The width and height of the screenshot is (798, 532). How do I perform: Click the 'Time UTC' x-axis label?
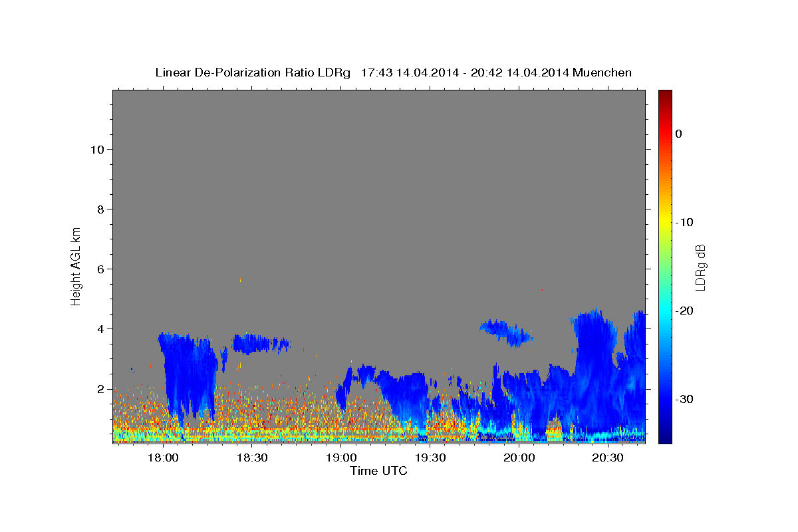point(378,471)
